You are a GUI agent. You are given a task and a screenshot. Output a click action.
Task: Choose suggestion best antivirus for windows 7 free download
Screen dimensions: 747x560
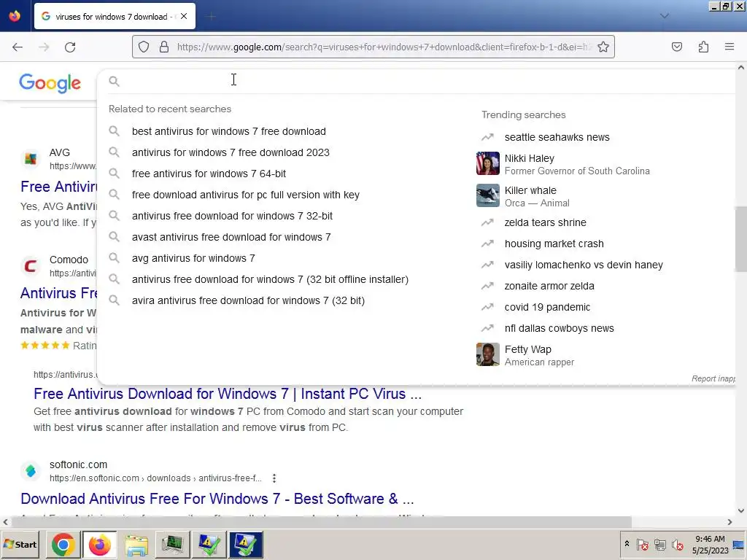(228, 131)
